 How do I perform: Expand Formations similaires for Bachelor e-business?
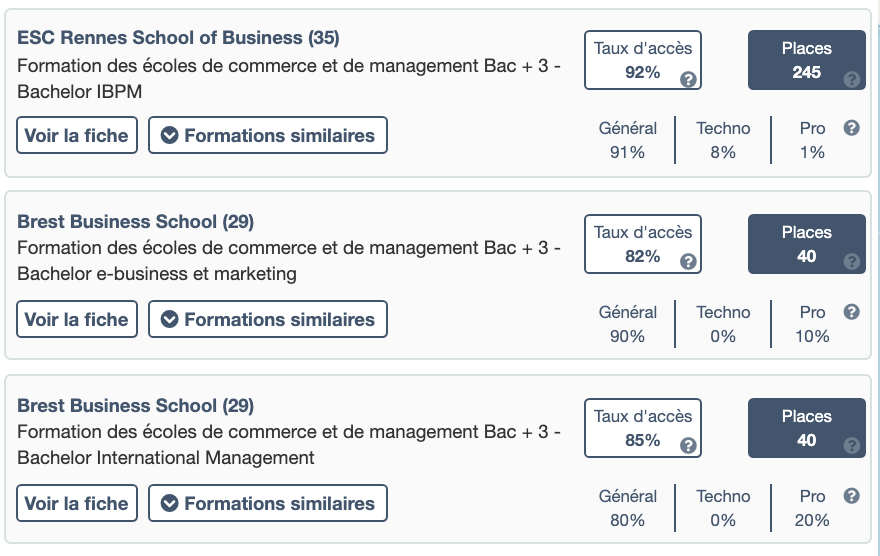tap(267, 319)
